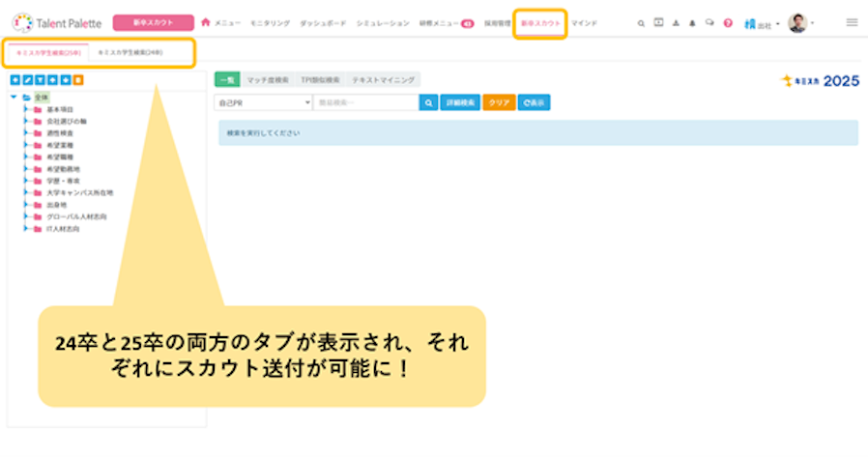This screenshot has height=457, width=868.
Task: Open the notifications bell icon
Action: (692, 23)
